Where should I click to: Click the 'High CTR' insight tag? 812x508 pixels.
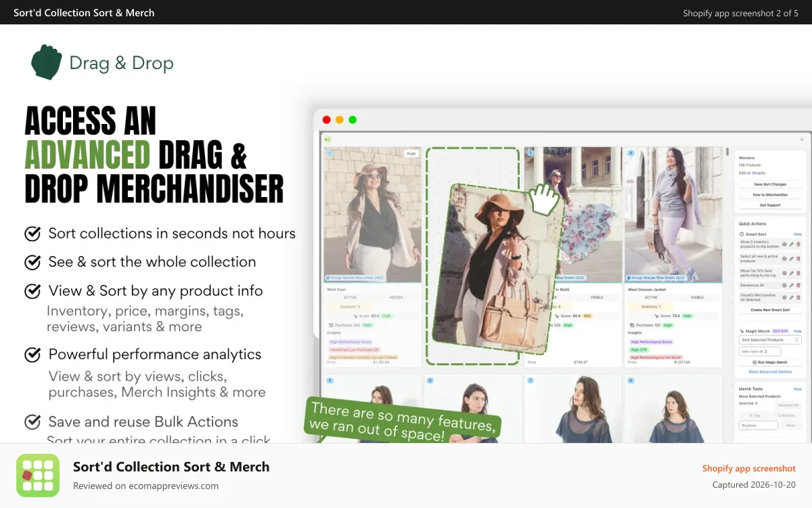(x=639, y=350)
